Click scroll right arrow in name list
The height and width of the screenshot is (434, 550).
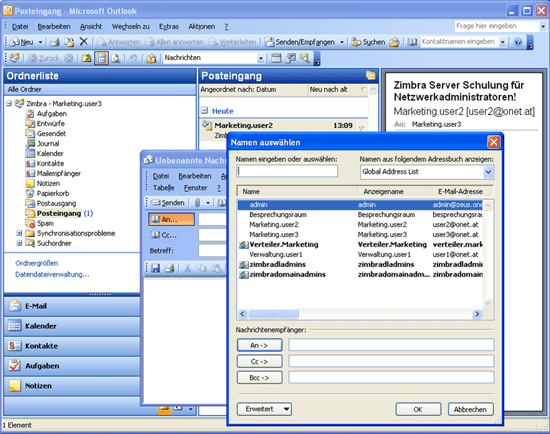point(477,314)
